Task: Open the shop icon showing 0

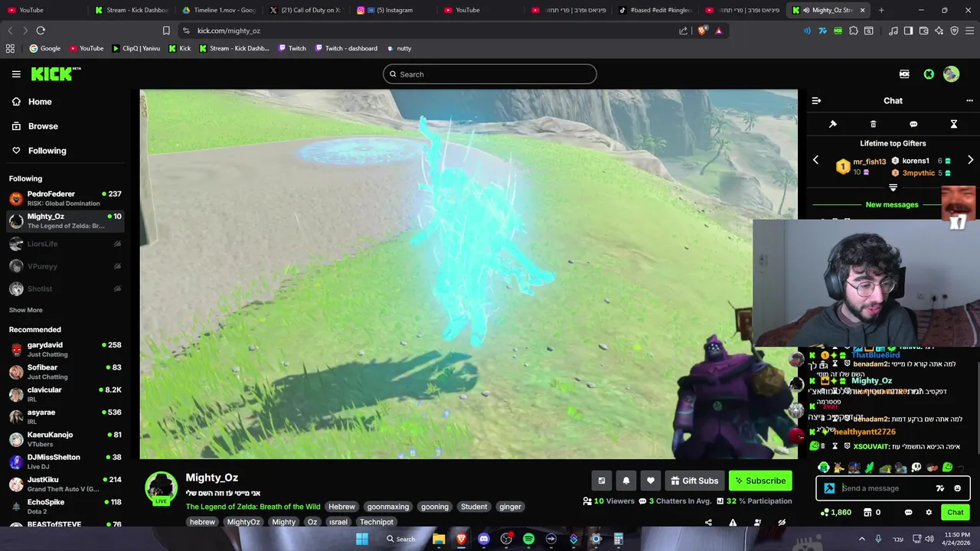Action: pyautogui.click(x=872, y=512)
